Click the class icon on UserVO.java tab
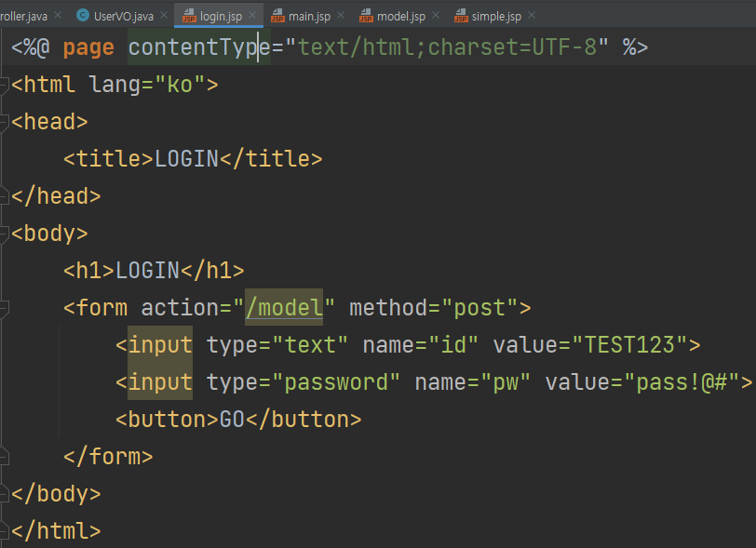Screen dimensions: 756x548 click(x=83, y=16)
